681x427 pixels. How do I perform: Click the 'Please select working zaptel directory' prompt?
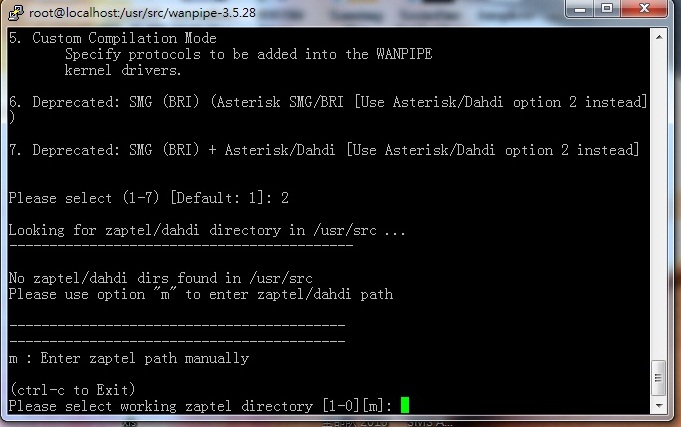pos(200,406)
